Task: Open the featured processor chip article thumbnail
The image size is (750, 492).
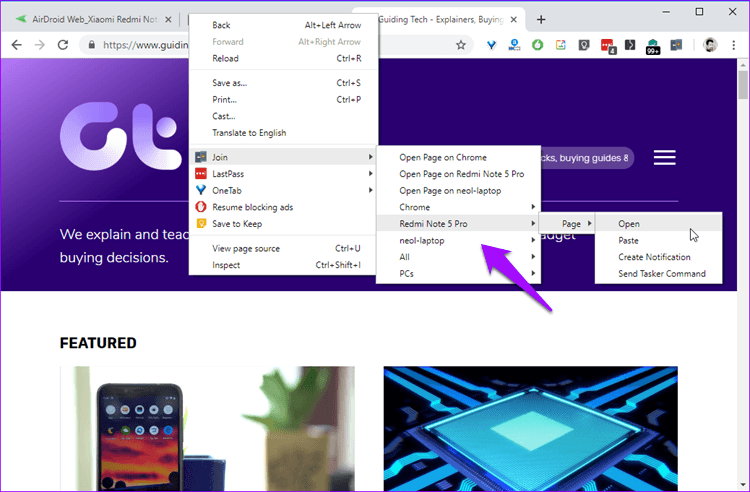Action: click(530, 428)
